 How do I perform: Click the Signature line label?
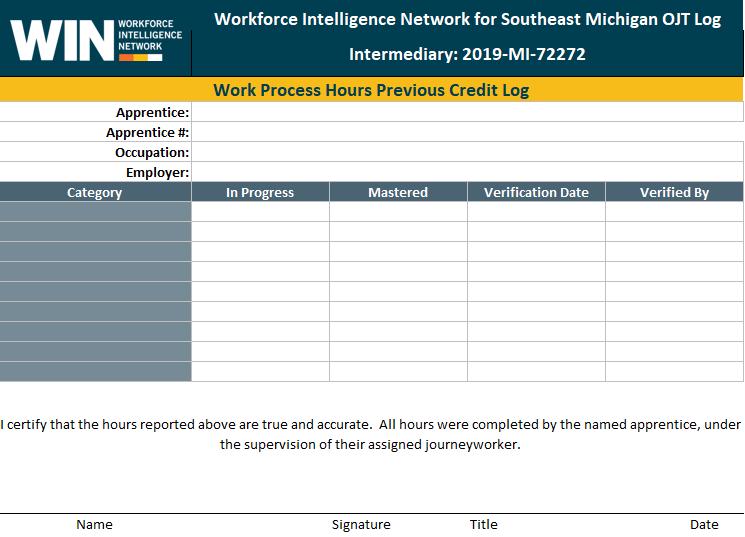[x=361, y=525]
